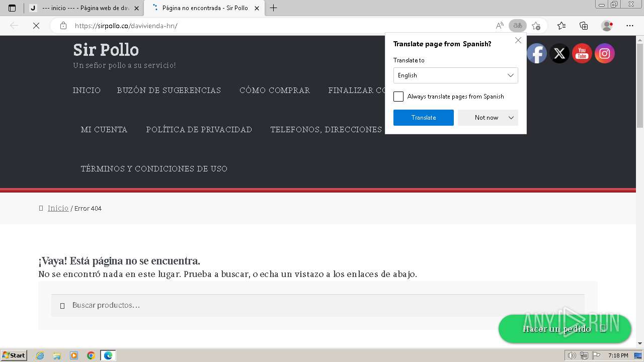This screenshot has height=362, width=644.
Task: Click the translate icon in address bar
Action: pos(517,26)
